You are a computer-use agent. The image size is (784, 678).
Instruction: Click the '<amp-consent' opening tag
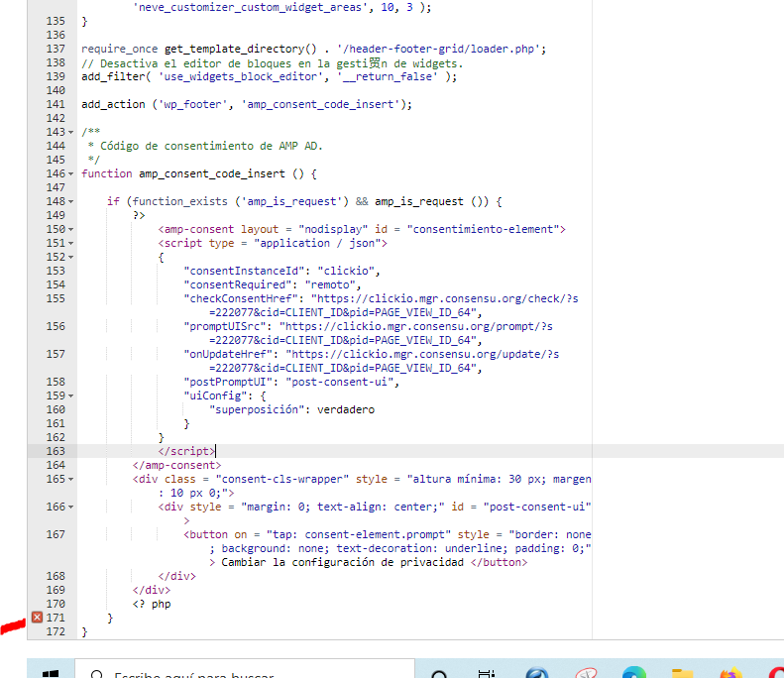click(196, 230)
